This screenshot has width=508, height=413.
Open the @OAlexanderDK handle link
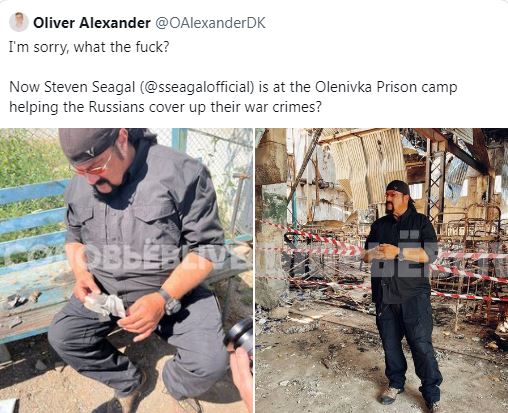tap(210, 23)
